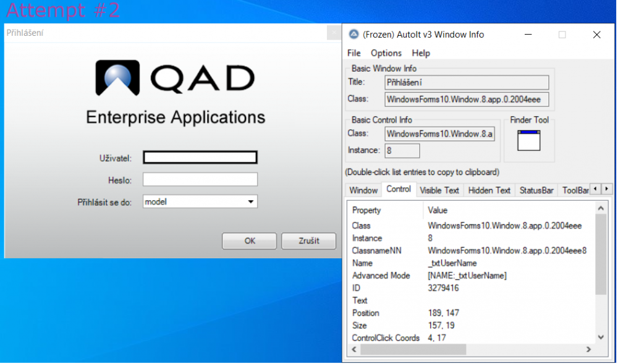
Task: Click the Zrušit button
Action: (x=309, y=241)
